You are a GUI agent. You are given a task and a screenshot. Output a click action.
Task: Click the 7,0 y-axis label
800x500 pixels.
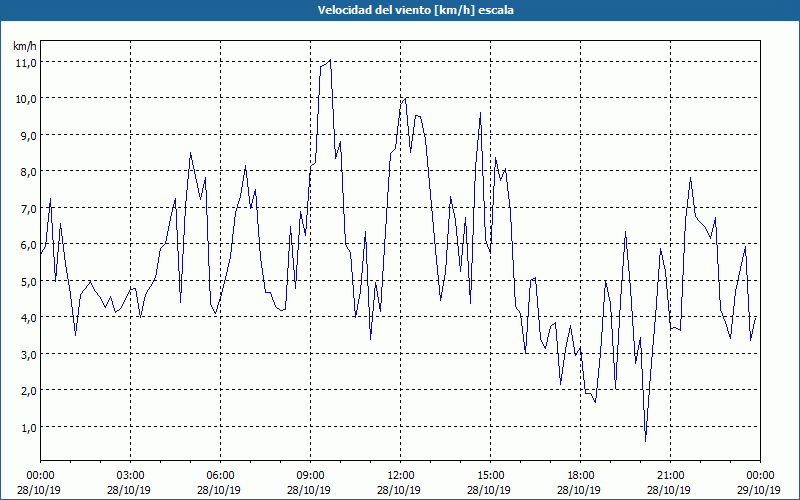(28, 208)
